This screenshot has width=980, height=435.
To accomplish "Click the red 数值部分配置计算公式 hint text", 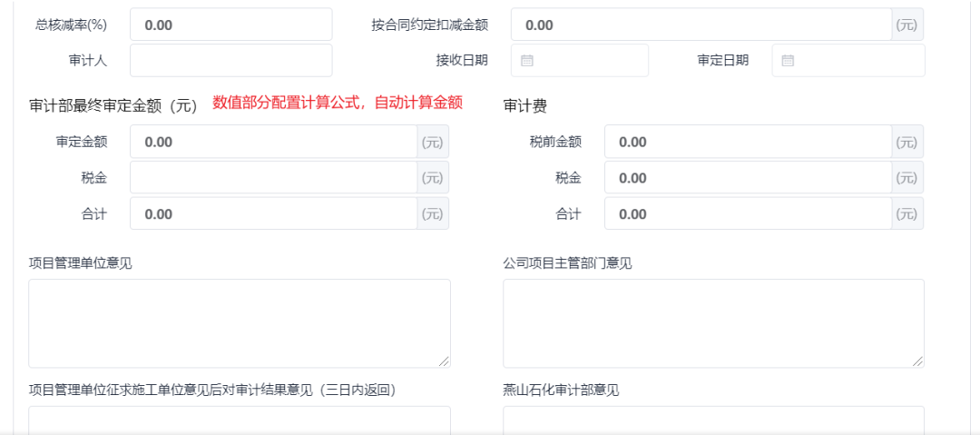I will click(x=338, y=104).
